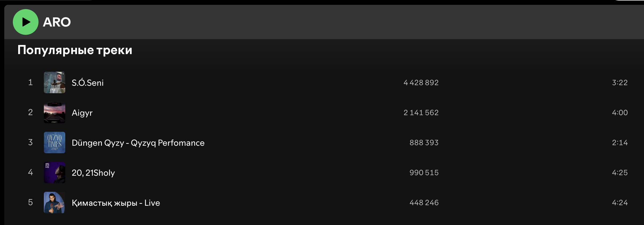
Task: Click track number 4 index
Action: coord(30,172)
